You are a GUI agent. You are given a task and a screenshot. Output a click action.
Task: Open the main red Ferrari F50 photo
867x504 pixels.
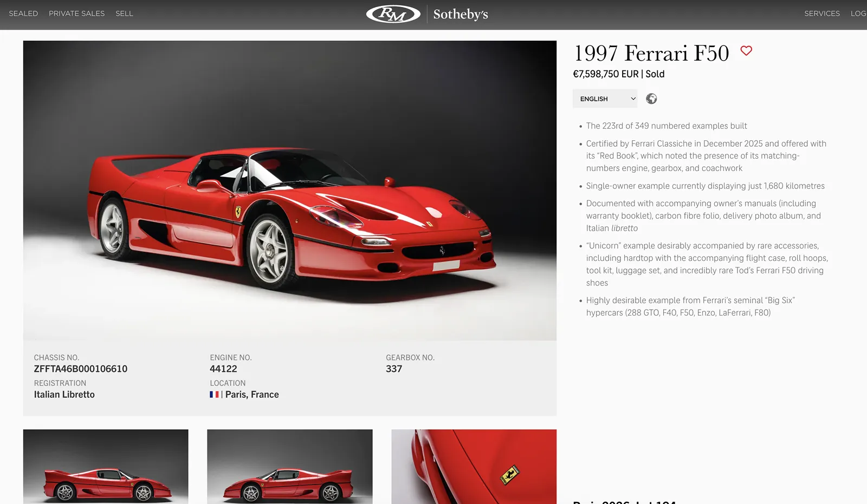point(290,191)
